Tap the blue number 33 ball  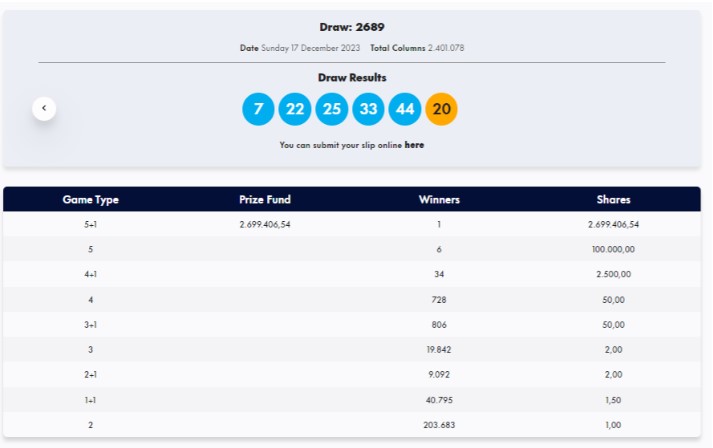click(369, 109)
